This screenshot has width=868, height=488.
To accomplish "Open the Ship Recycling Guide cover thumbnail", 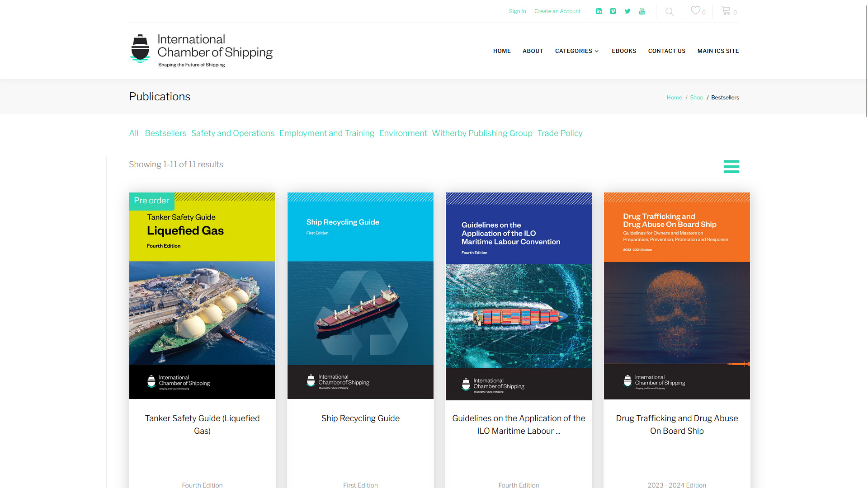I will [360, 296].
